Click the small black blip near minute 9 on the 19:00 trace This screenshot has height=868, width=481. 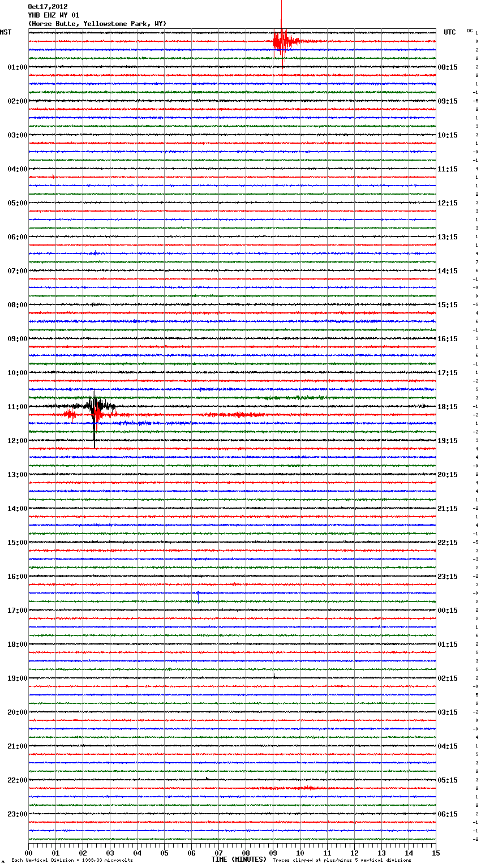[x=274, y=677]
